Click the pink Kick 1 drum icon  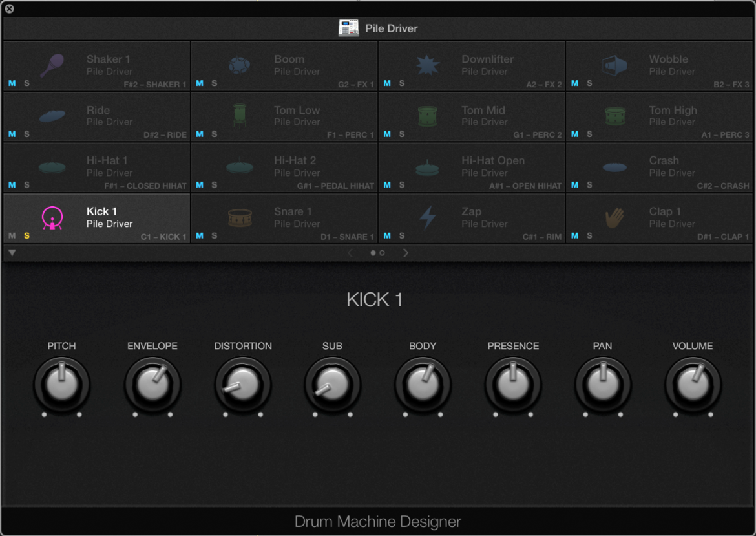pos(52,218)
